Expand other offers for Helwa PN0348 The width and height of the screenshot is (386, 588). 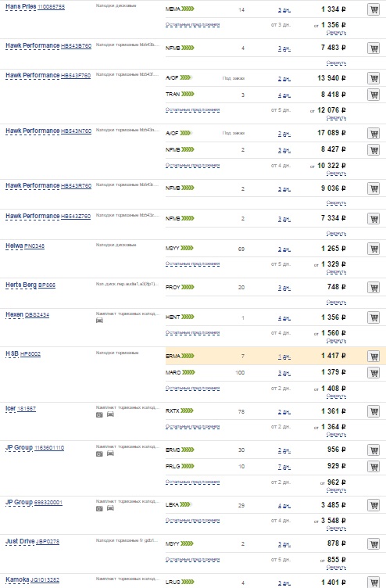[193, 264]
